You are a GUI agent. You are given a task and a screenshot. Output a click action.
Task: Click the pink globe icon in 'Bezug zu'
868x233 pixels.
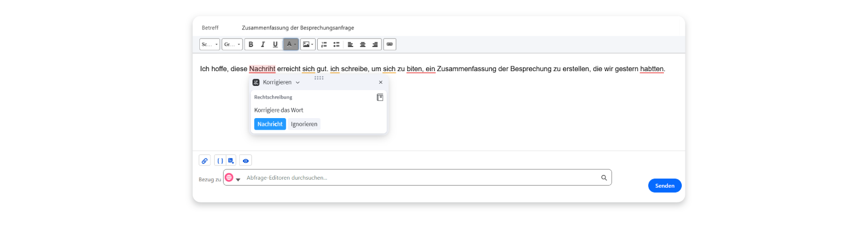(x=229, y=177)
